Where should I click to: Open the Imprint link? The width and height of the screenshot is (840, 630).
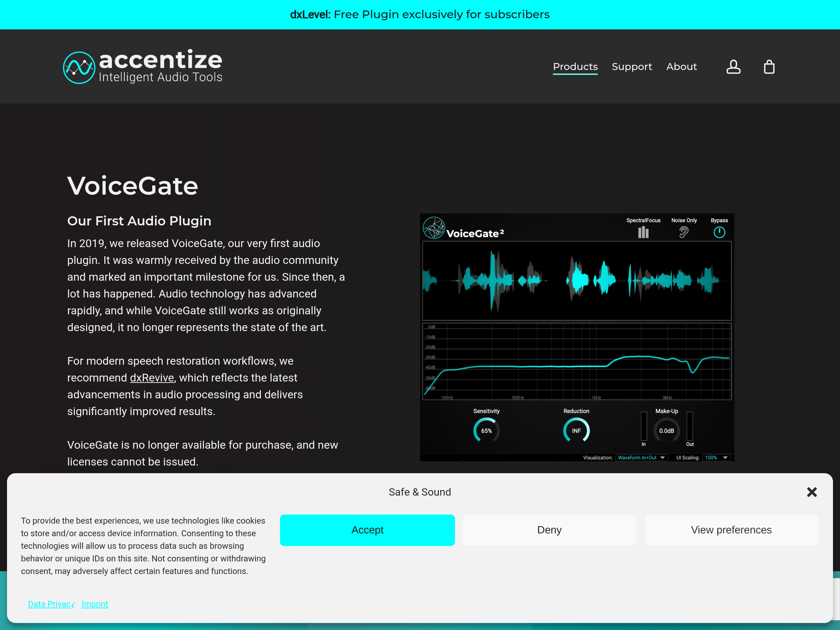[x=95, y=604]
